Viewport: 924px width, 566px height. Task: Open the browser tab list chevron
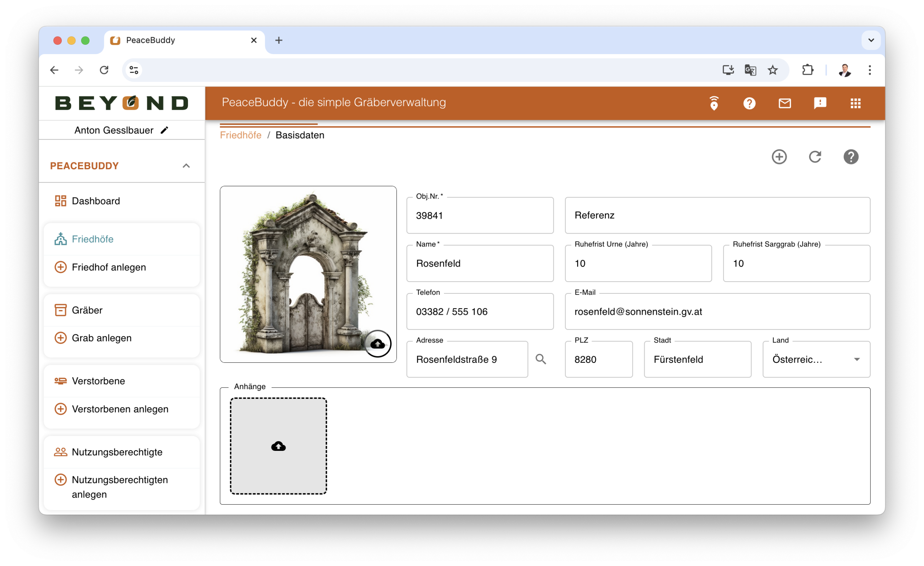(x=871, y=40)
